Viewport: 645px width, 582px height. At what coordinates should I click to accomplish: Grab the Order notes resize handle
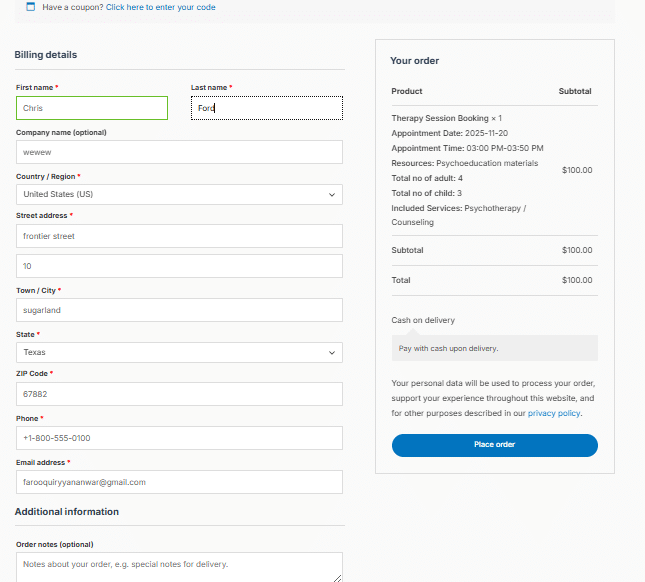(337, 578)
